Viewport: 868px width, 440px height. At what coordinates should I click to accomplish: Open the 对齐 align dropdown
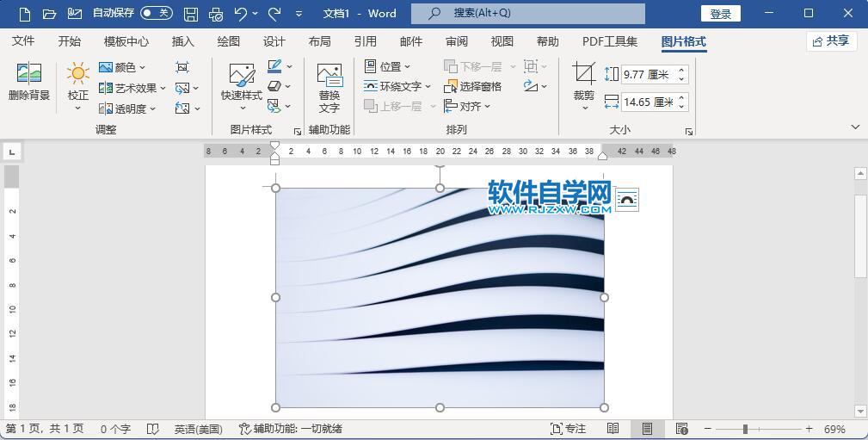(x=467, y=107)
